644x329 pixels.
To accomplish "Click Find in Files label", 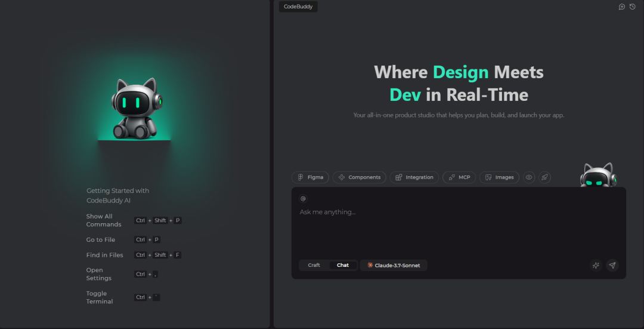I will [105, 255].
